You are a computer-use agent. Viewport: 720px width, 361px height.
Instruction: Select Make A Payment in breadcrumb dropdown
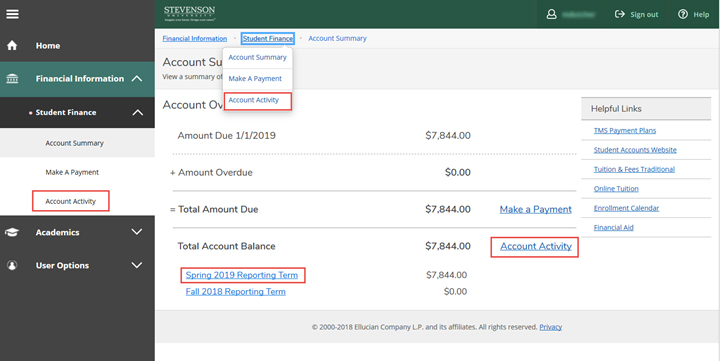pyautogui.click(x=255, y=79)
